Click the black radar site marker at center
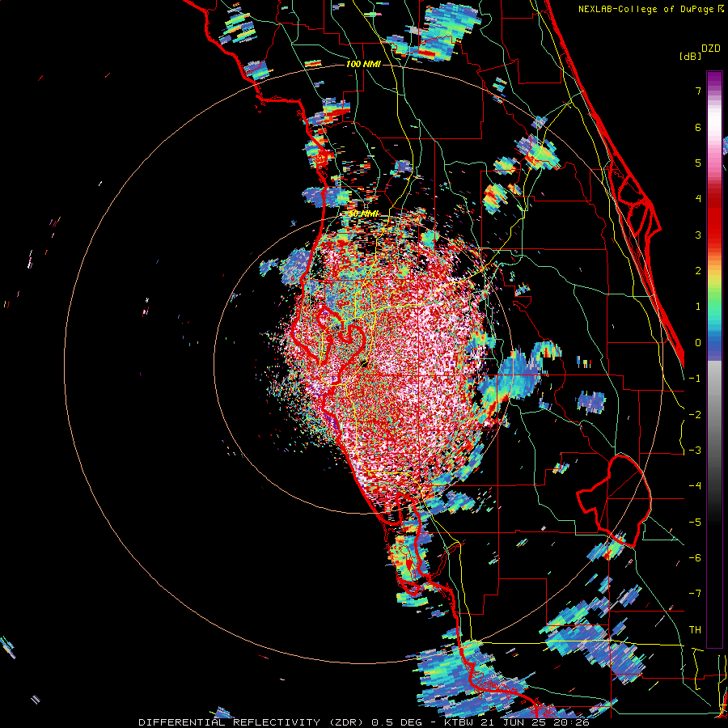 (364, 363)
